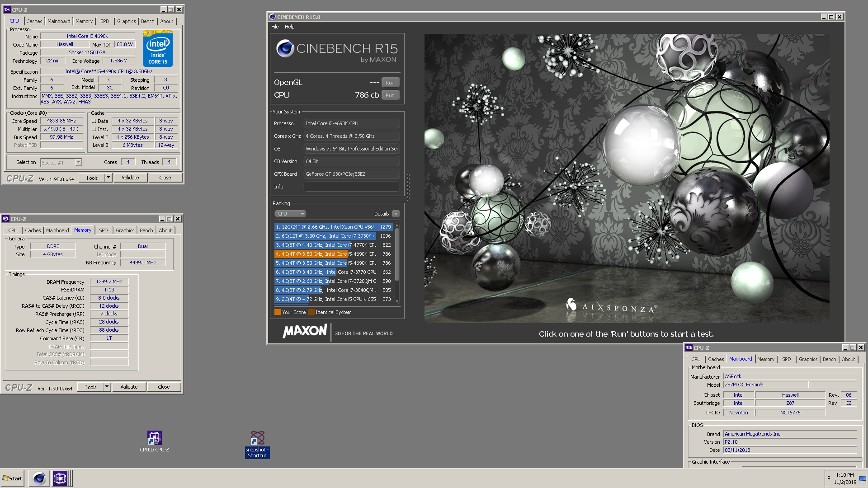Open About tab in top CPU-Z window
868x488 pixels.
[x=166, y=21]
